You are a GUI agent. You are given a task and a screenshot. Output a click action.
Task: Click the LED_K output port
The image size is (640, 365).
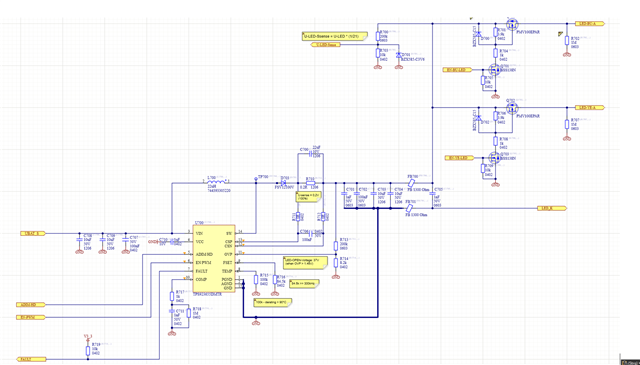coord(552,208)
